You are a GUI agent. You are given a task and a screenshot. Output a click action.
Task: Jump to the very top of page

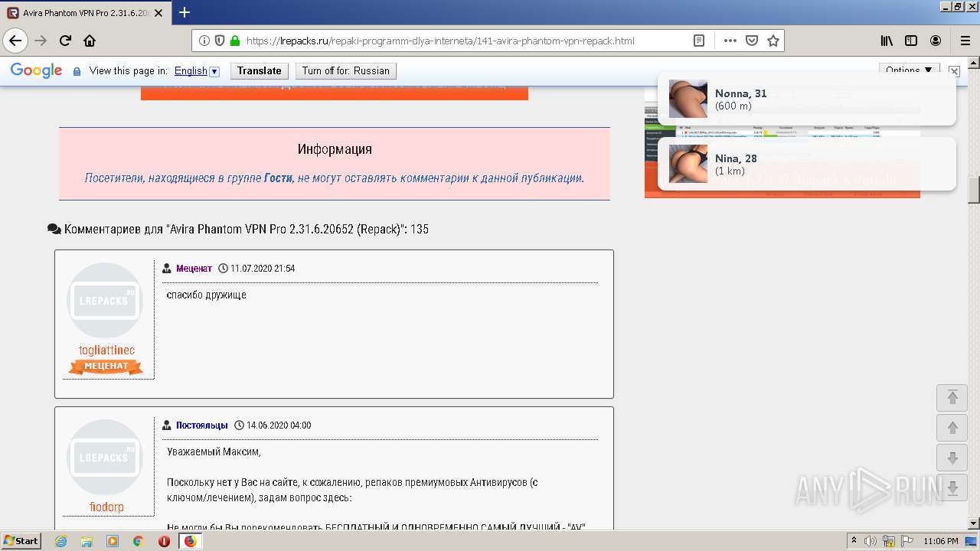(952, 397)
